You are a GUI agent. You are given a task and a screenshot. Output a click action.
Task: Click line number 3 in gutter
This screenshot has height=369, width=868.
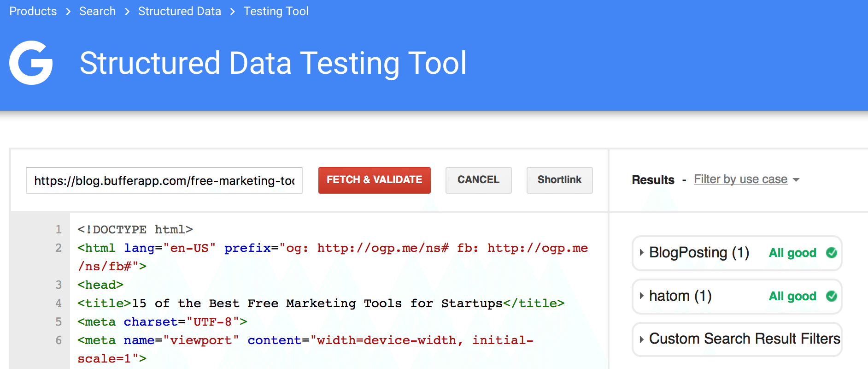(59, 285)
